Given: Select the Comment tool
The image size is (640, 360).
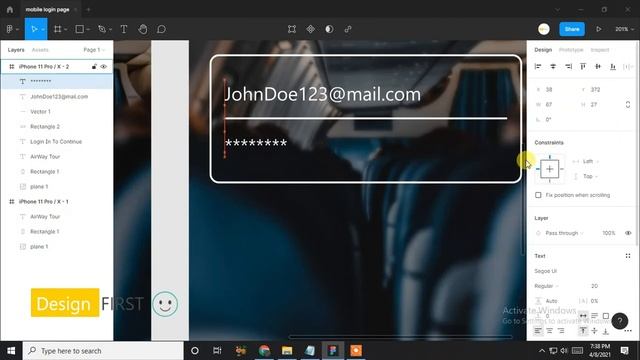Looking at the screenshot, I should point(161,29).
